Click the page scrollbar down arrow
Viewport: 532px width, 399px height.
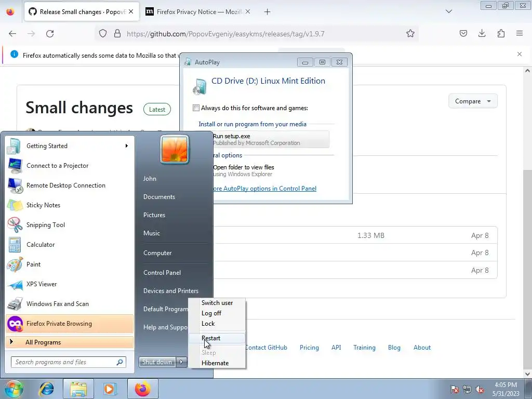tap(527, 374)
